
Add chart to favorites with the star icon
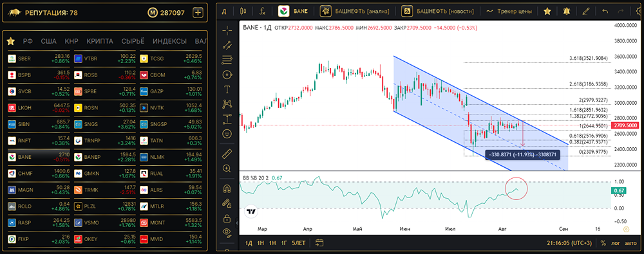[547, 12]
